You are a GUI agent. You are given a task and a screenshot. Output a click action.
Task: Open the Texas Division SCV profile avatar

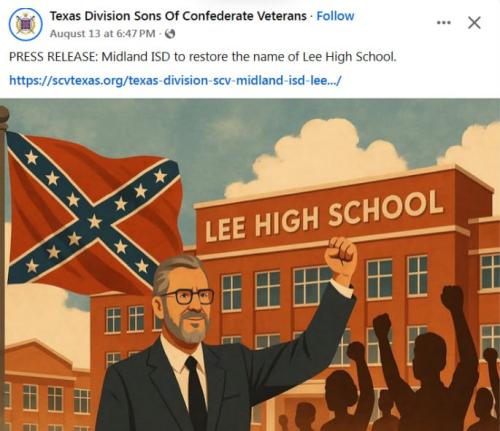tap(25, 24)
